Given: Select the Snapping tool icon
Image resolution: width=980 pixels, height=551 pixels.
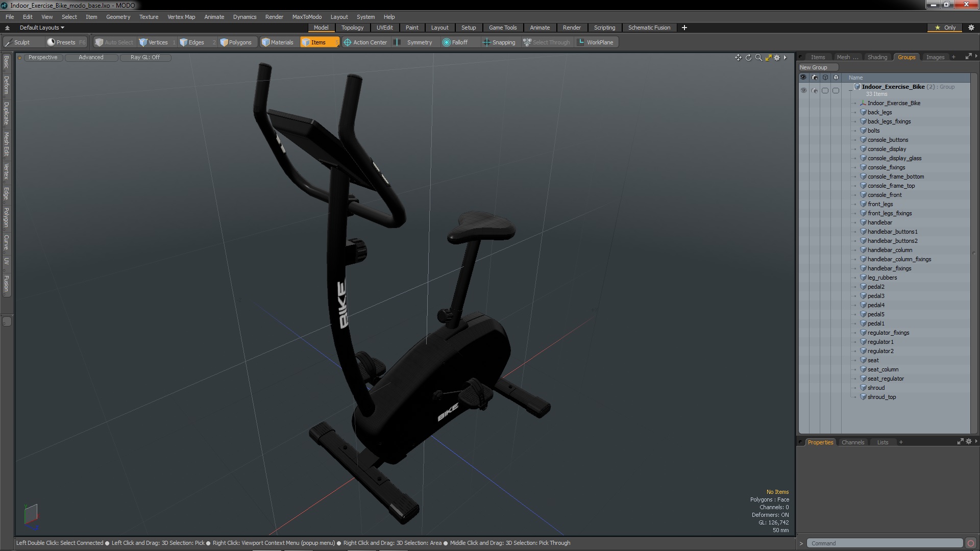Looking at the screenshot, I should tap(499, 42).
